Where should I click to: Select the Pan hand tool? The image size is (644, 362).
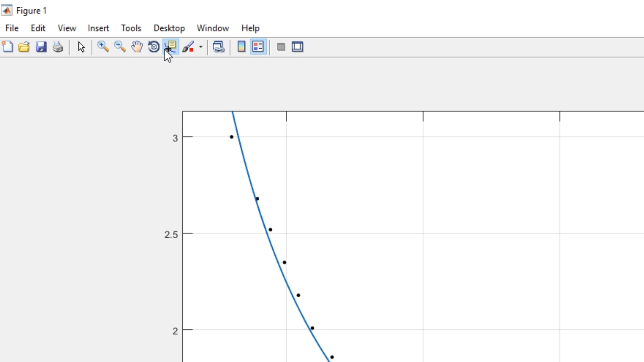coord(137,47)
